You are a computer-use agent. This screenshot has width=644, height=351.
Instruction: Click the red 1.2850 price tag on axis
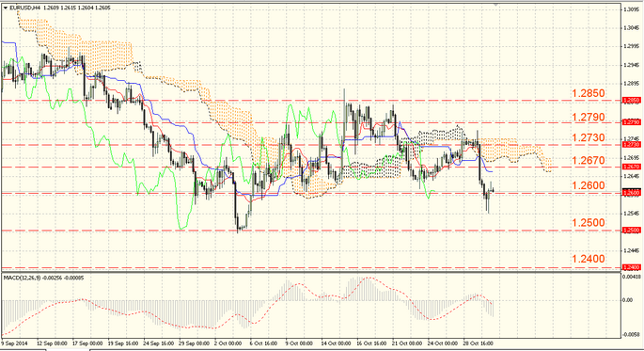[632, 101]
